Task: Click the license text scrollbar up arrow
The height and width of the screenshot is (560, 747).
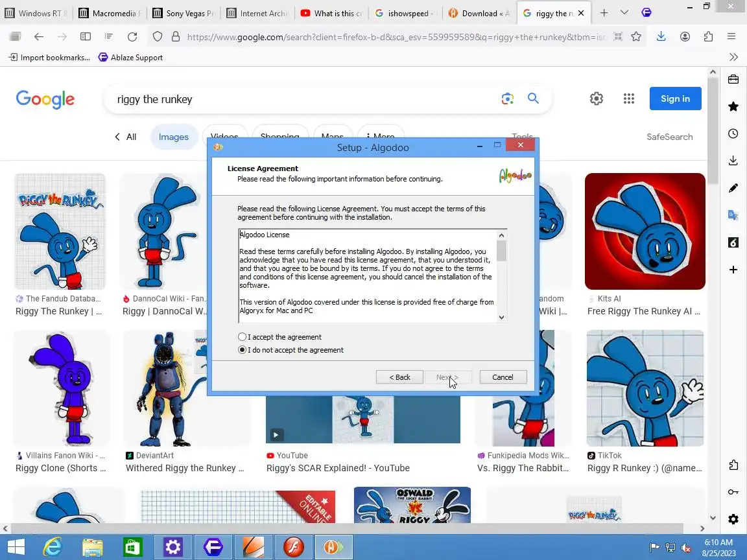Action: coord(502,235)
